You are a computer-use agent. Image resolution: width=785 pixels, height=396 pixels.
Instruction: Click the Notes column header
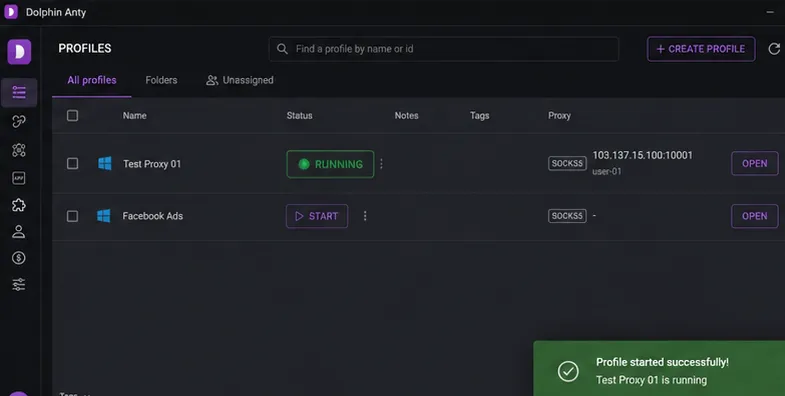tap(406, 116)
